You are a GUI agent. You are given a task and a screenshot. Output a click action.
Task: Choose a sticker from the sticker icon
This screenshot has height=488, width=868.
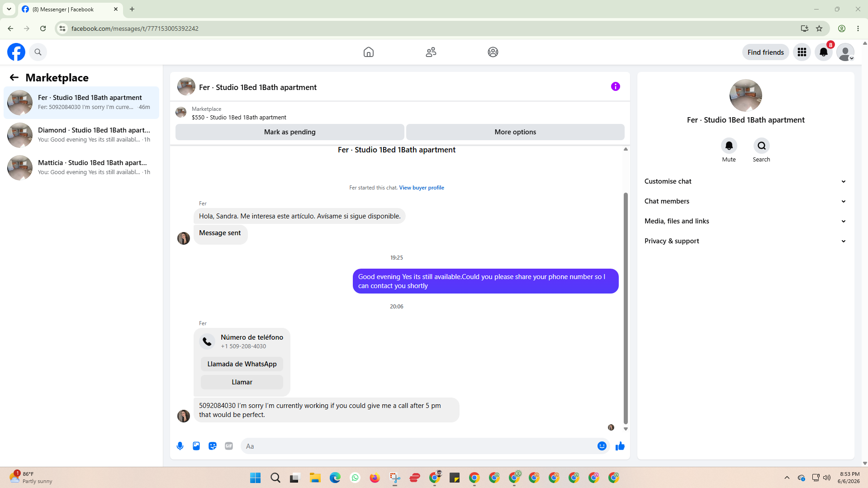[213, 446]
